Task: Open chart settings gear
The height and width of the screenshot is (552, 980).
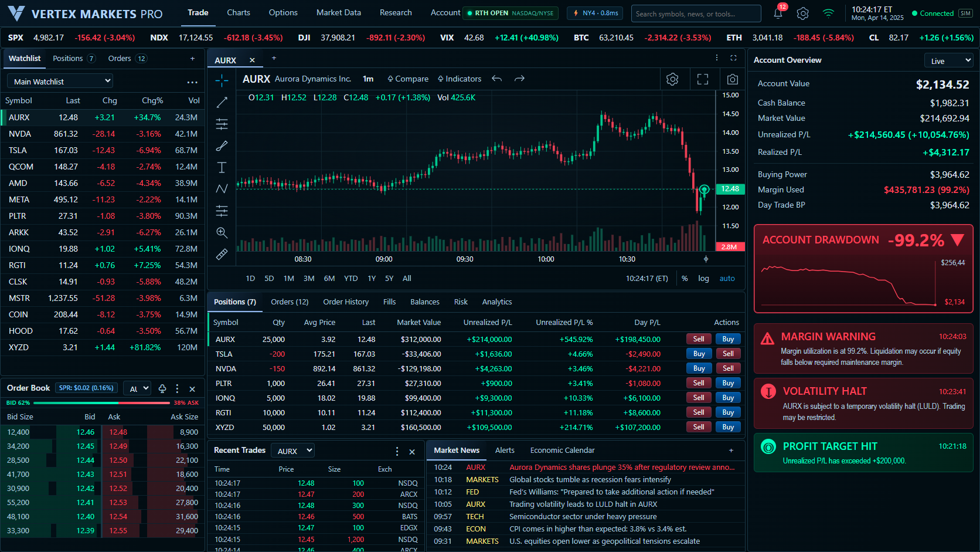Action: coord(672,79)
